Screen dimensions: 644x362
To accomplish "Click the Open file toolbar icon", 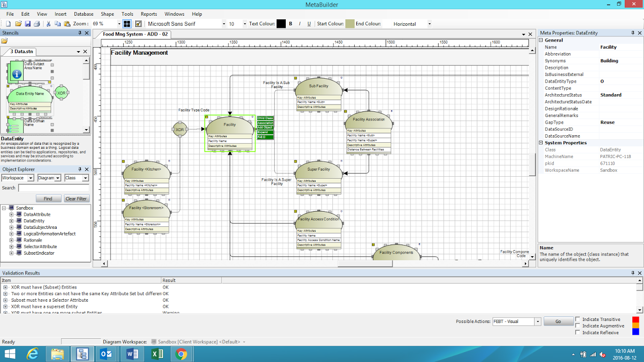I will pyautogui.click(x=18, y=24).
